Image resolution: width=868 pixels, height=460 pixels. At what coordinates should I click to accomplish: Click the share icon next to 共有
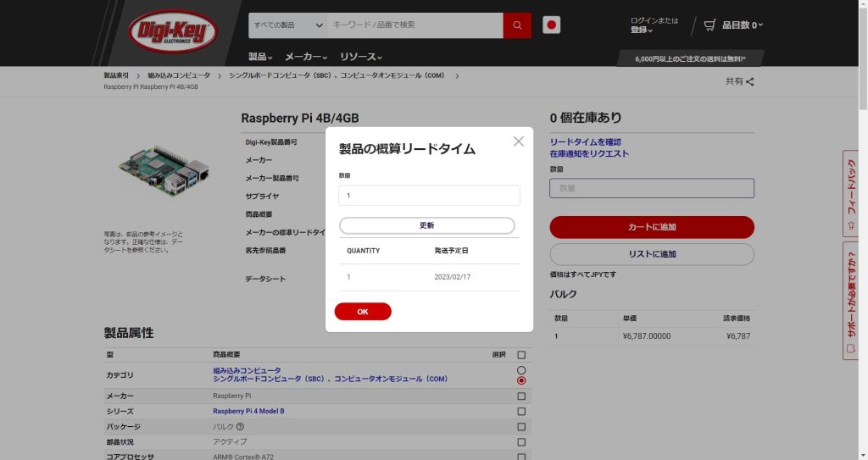(749, 81)
